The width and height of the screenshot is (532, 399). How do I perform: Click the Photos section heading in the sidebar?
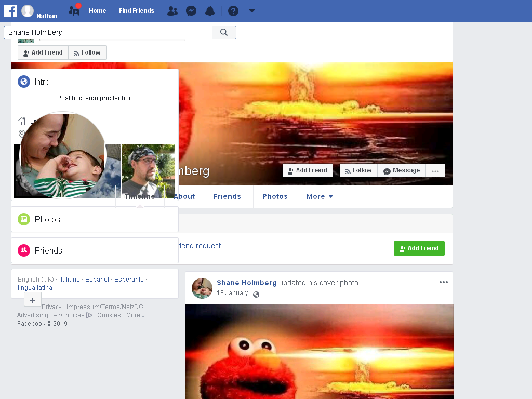tap(47, 220)
